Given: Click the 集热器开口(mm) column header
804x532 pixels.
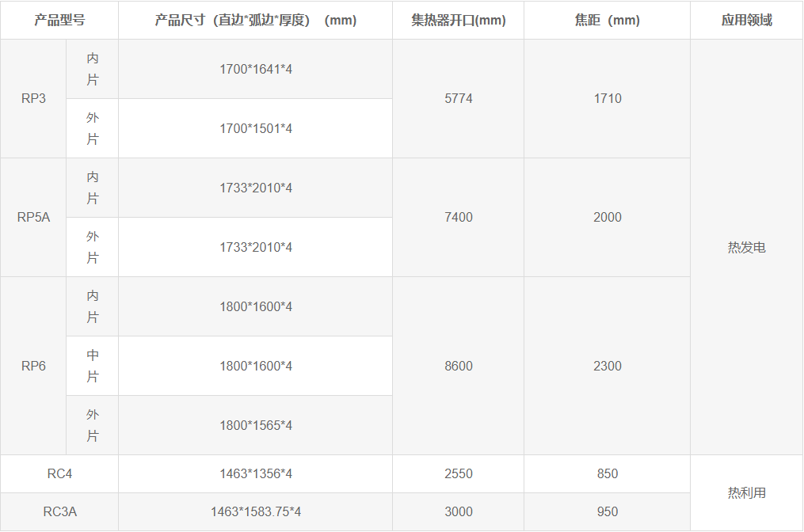Looking at the screenshot, I should pyautogui.click(x=458, y=21).
